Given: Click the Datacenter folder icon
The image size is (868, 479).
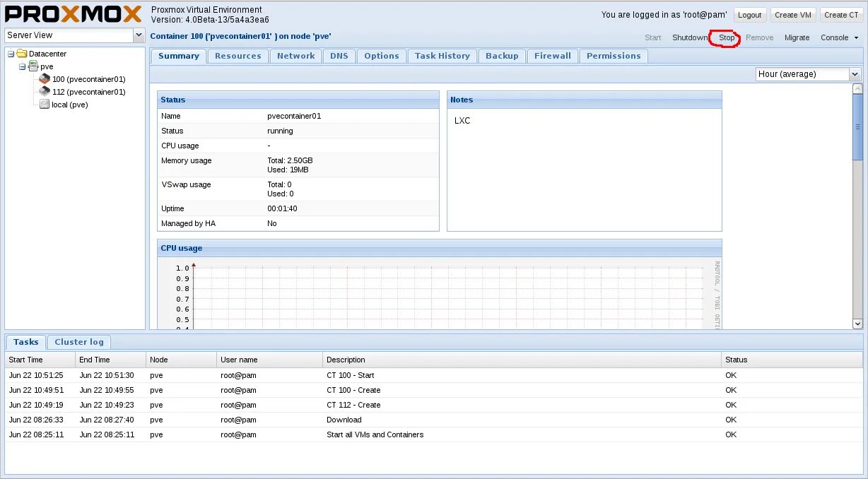Looking at the screenshot, I should pyautogui.click(x=21, y=54).
